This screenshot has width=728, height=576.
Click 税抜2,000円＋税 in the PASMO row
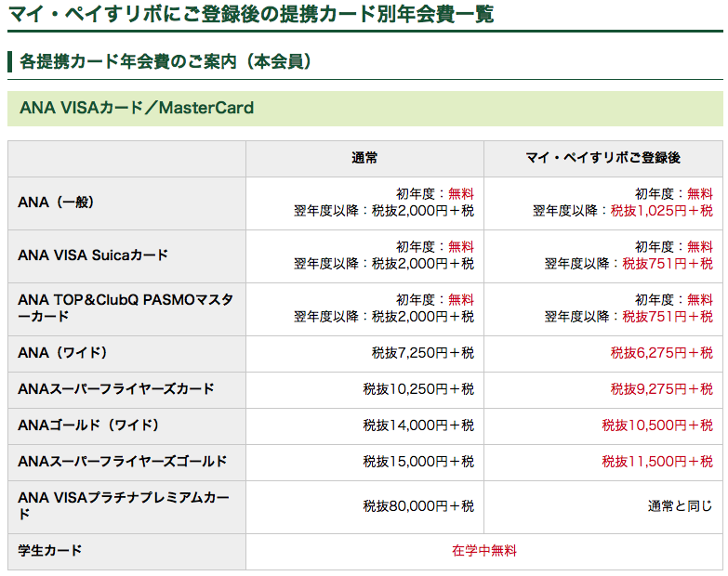coord(423,317)
